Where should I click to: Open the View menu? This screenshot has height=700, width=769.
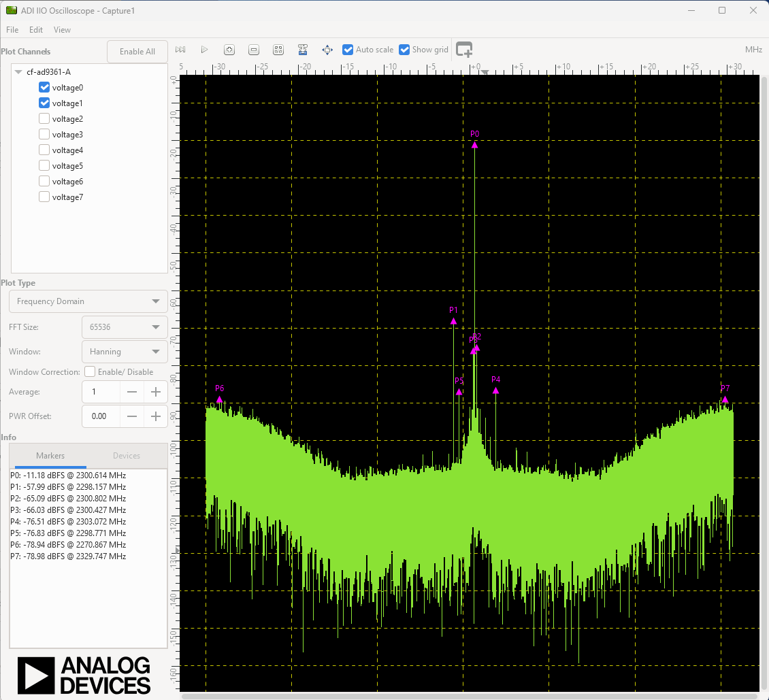coord(62,30)
